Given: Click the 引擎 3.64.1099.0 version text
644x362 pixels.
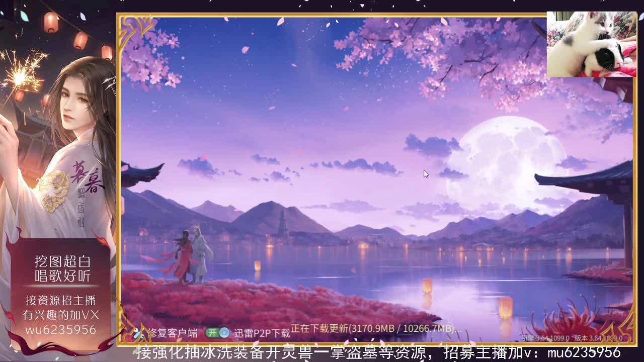Looking at the screenshot, I should point(545,338).
